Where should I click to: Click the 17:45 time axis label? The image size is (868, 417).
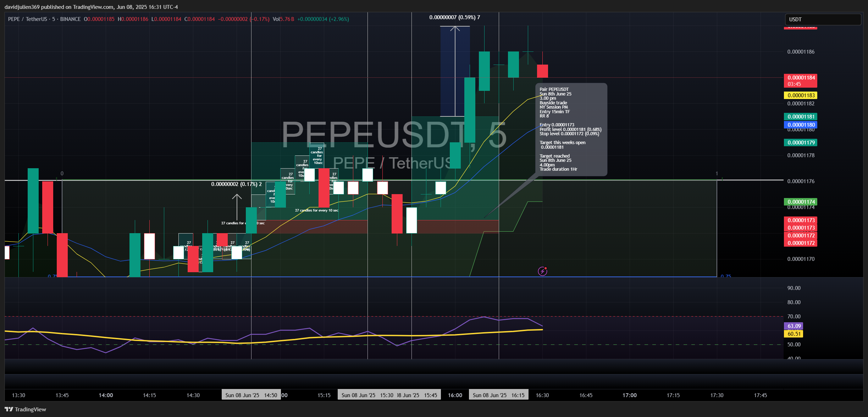[x=761, y=395]
